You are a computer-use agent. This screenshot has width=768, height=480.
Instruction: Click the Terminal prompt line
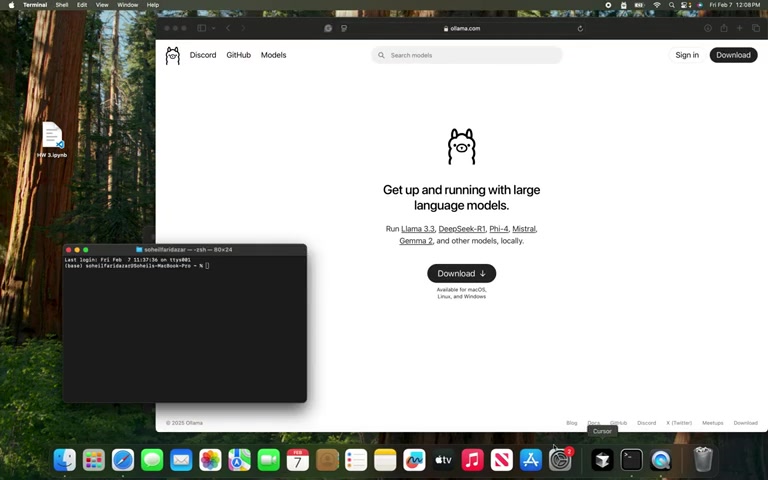point(137,265)
